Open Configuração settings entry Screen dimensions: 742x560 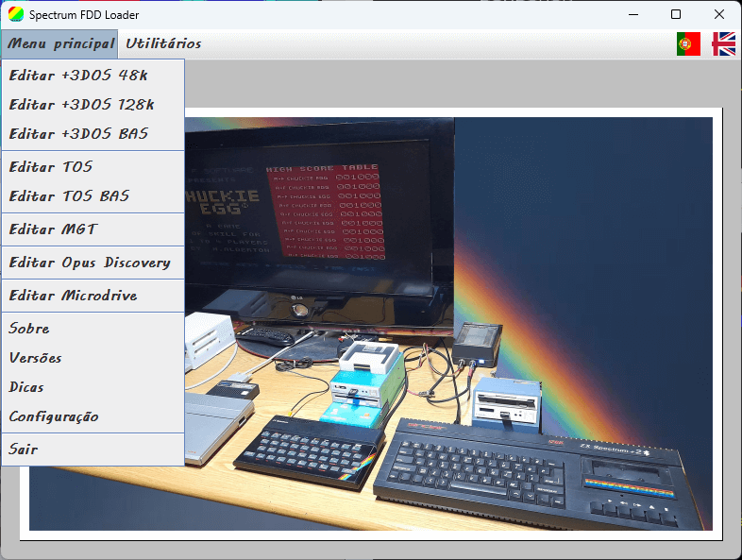[93, 416]
